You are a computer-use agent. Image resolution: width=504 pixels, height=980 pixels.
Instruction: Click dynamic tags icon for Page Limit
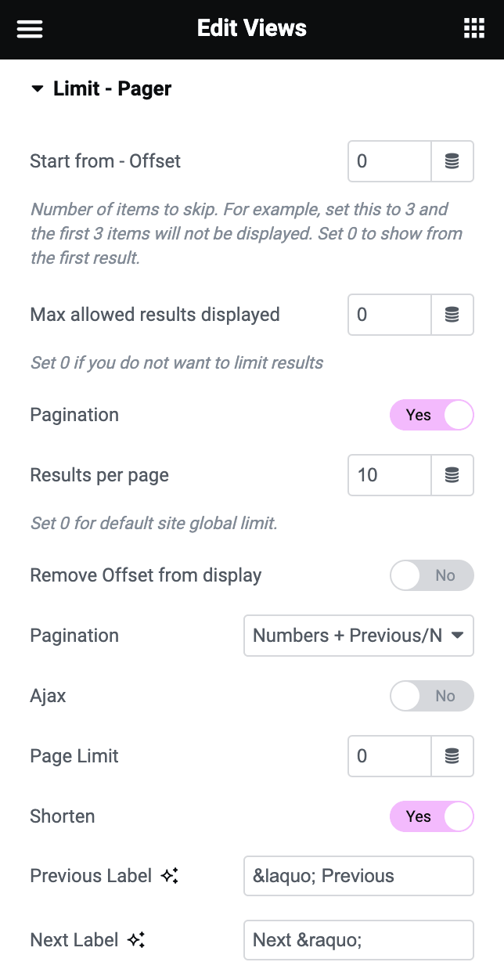pyautogui.click(x=452, y=756)
